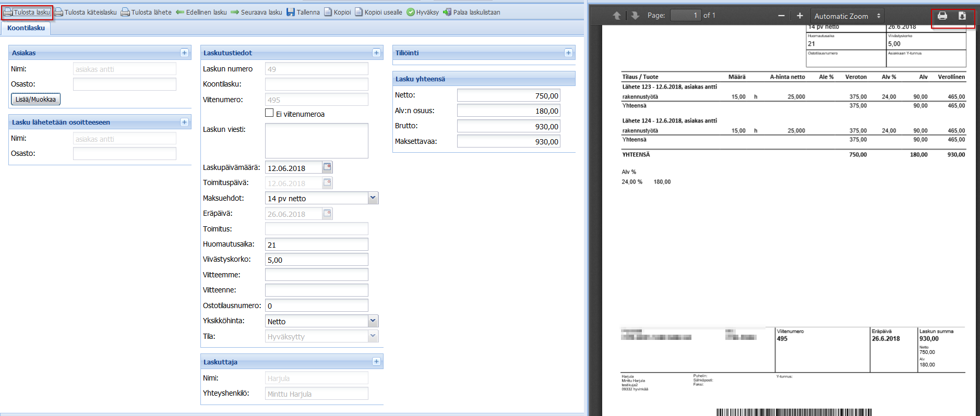The width and height of the screenshot is (980, 416).
Task: Open the Laskupäivämäärä calendar picker
Action: click(x=327, y=167)
